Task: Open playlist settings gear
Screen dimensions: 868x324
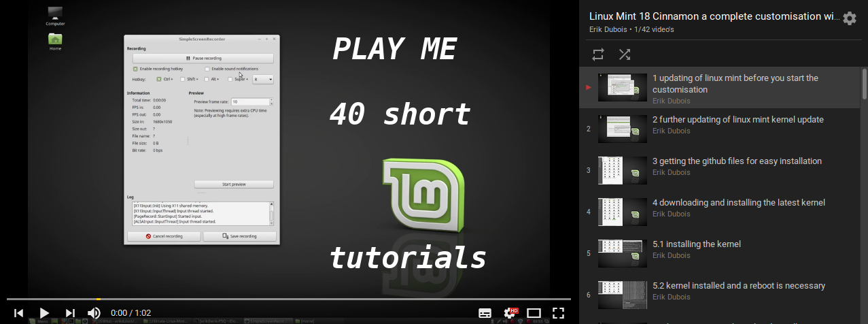Action: point(850,18)
